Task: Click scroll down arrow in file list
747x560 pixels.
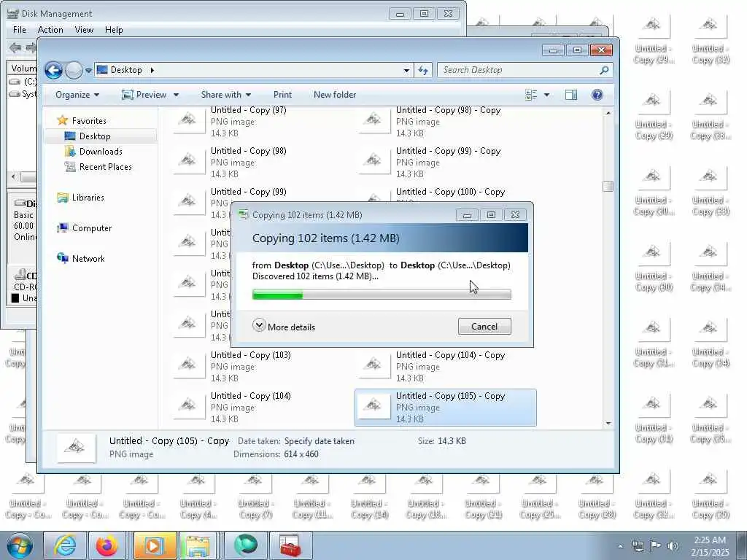Action: tap(608, 424)
